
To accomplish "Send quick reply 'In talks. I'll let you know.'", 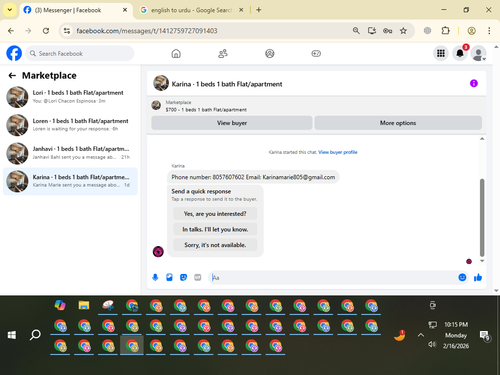I will tap(215, 229).
